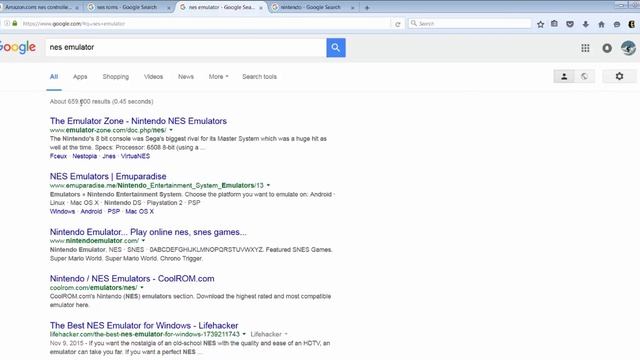Open the Google apps grid
Image resolution: width=640 pixels, height=360 pixels.
[x=585, y=48]
